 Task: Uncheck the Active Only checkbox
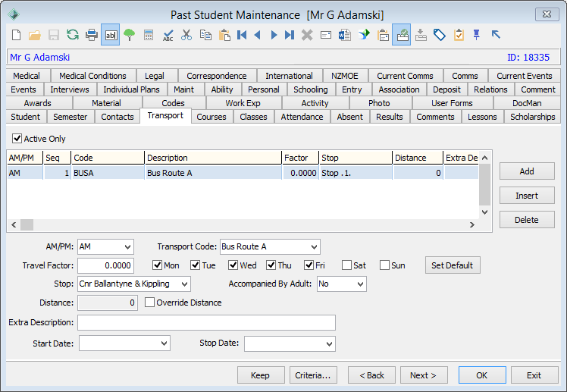pyautogui.click(x=17, y=138)
